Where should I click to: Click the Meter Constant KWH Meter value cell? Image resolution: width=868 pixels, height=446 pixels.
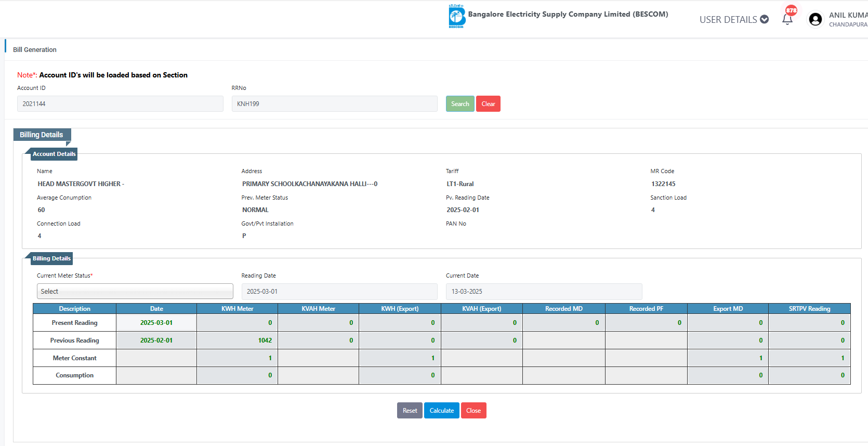tap(237, 358)
